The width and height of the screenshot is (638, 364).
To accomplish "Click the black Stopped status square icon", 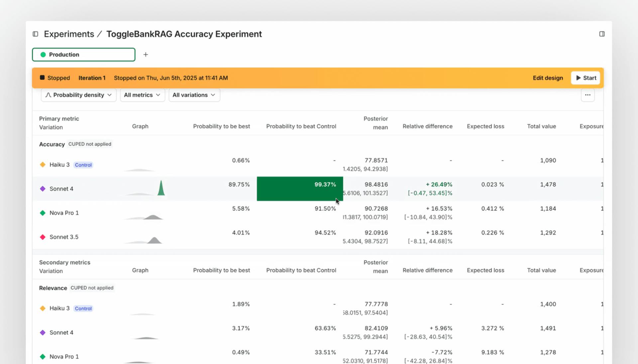I will pyautogui.click(x=42, y=78).
